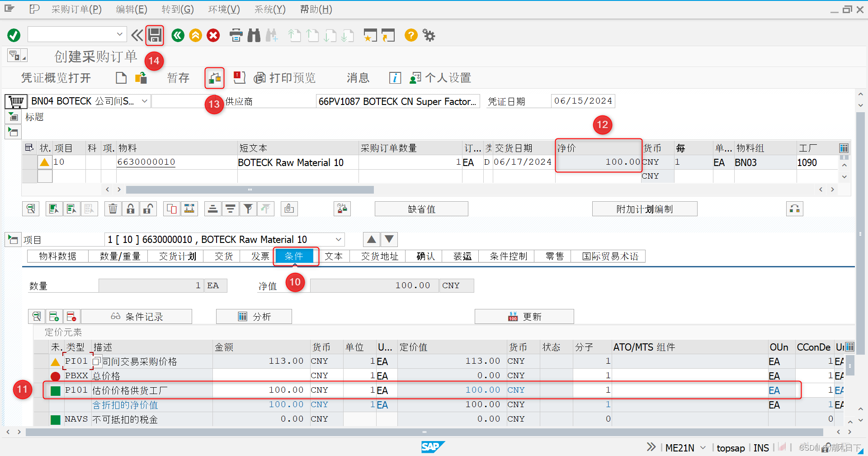Select row selector of PBXX condition
868x456 pixels.
[x=41, y=375]
